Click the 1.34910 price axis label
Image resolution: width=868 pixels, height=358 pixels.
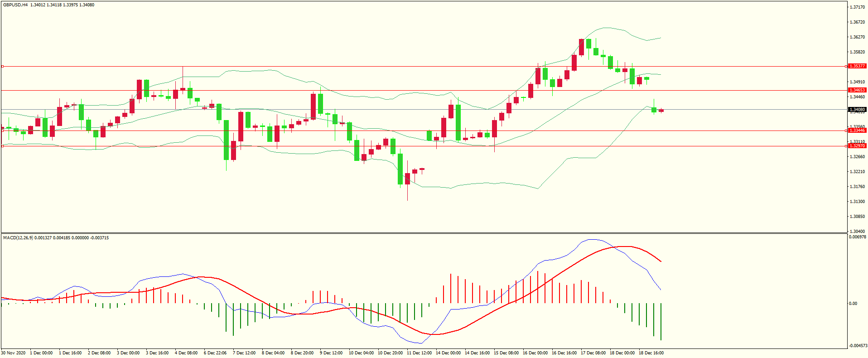858,82
